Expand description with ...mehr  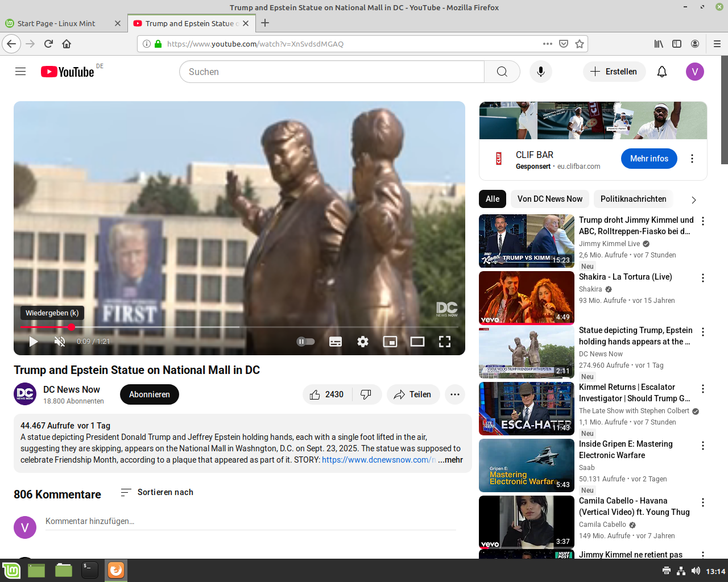(450, 460)
